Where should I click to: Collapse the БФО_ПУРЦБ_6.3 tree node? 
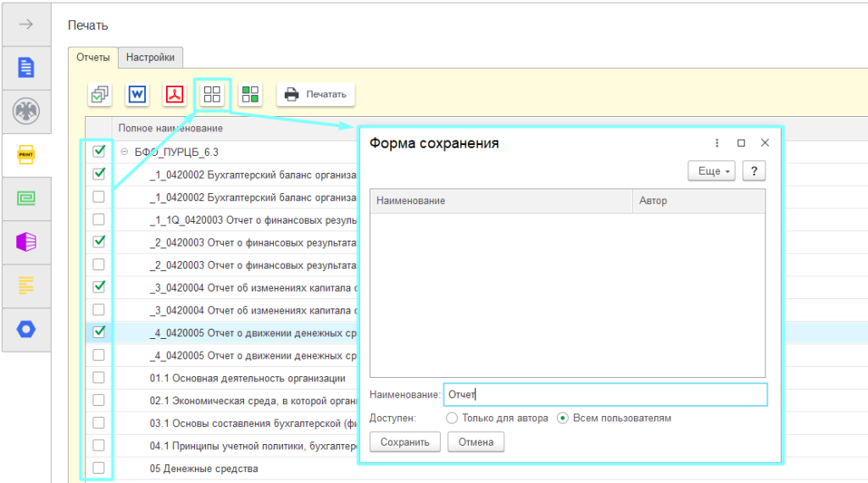click(x=125, y=153)
